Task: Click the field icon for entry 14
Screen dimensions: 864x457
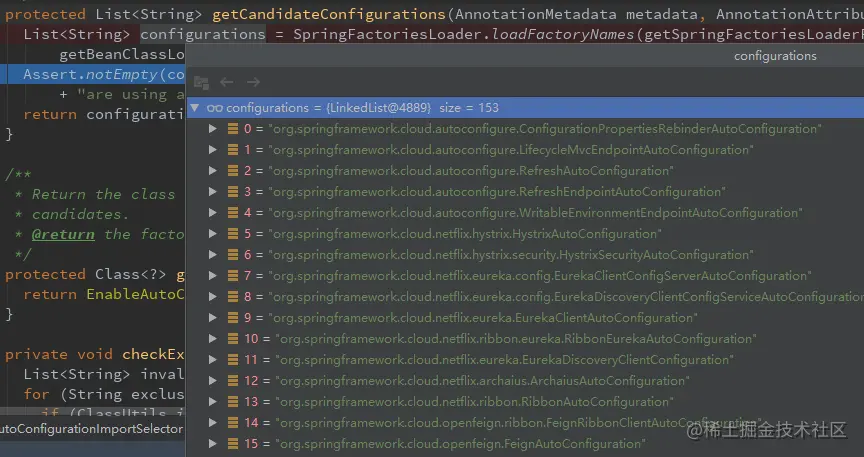Action: (233, 422)
